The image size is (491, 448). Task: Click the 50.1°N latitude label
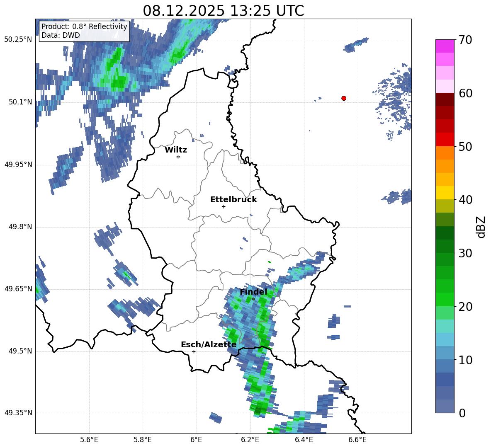20,102
